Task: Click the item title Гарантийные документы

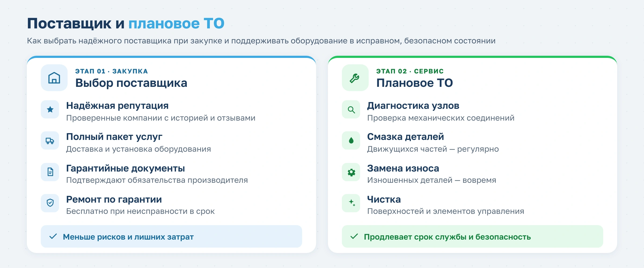Action: pyautogui.click(x=126, y=168)
